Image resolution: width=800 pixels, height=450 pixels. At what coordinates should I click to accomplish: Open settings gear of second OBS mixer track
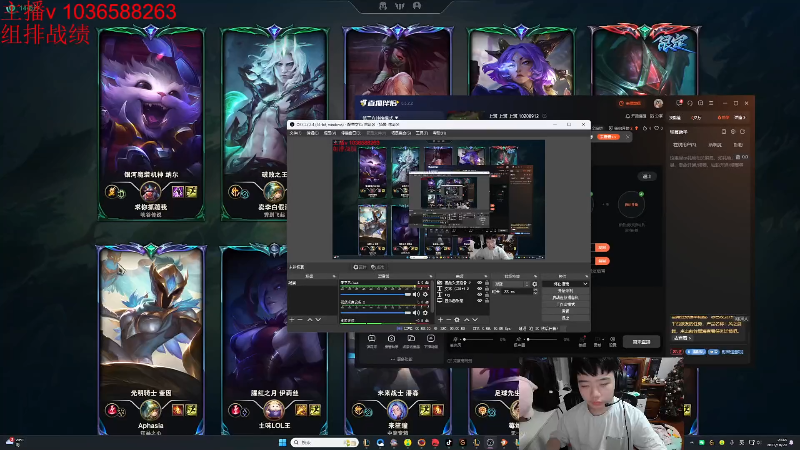pos(425,313)
